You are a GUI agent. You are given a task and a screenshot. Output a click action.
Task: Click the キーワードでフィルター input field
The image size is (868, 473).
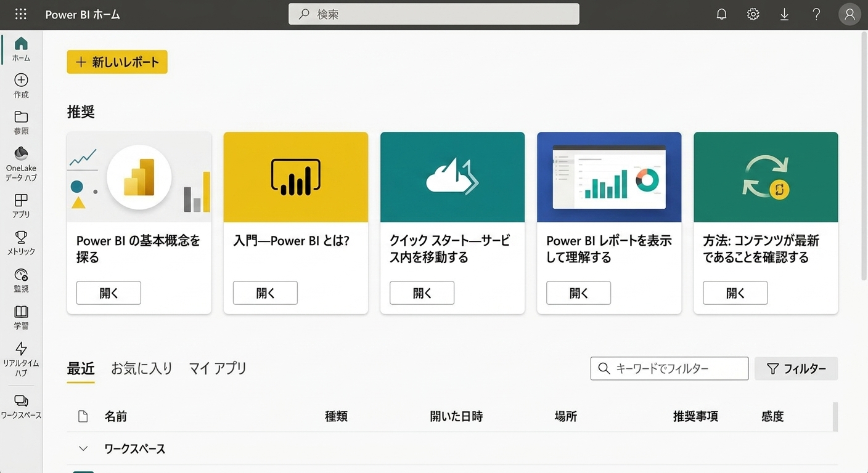[669, 368]
